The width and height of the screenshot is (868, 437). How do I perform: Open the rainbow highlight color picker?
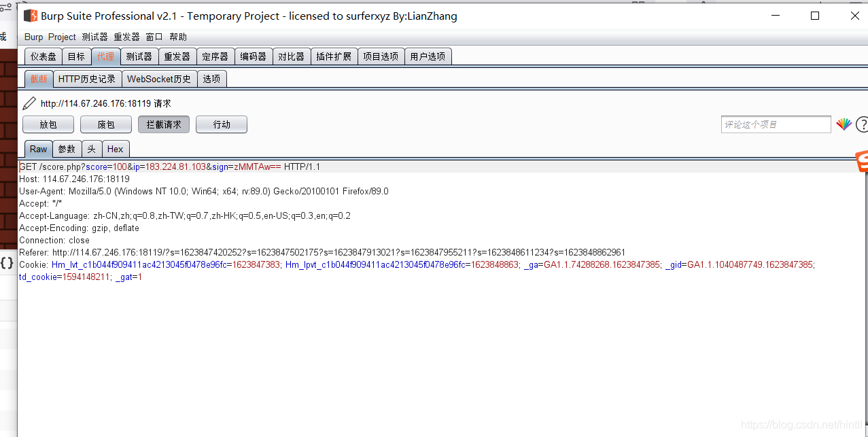[x=844, y=124]
